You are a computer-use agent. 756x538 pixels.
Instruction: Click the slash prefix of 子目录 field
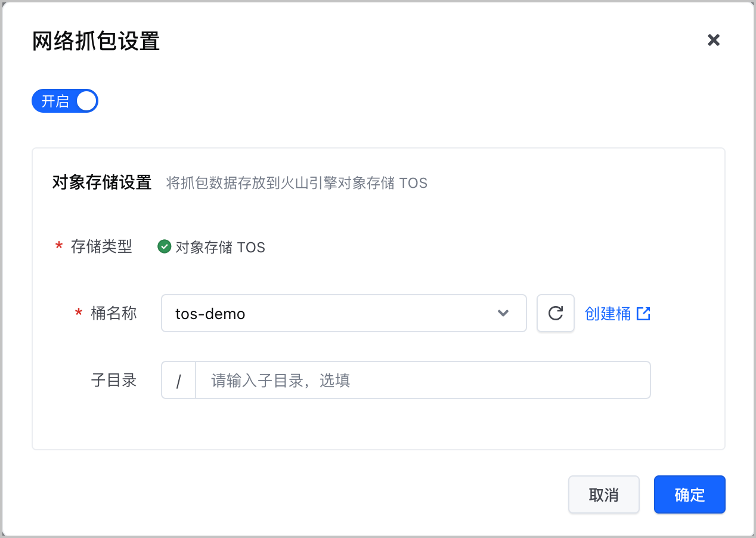click(x=178, y=380)
